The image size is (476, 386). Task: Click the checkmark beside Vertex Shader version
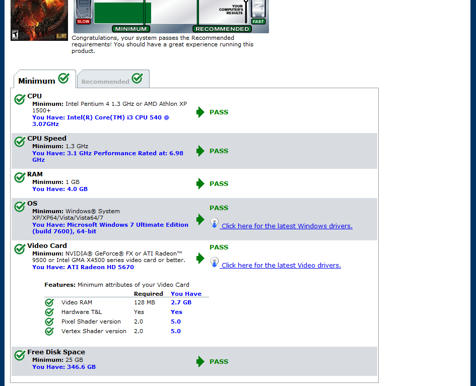coord(49,331)
